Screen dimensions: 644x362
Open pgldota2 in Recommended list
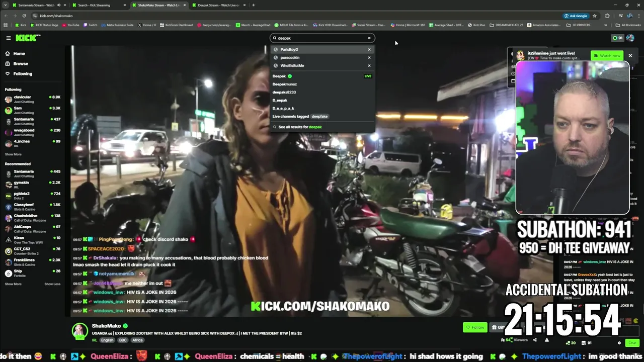point(33,195)
